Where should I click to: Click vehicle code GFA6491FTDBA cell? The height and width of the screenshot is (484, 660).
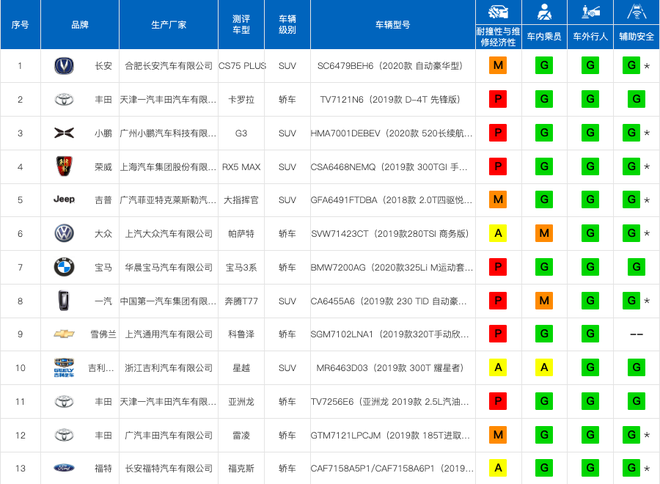coord(391,200)
